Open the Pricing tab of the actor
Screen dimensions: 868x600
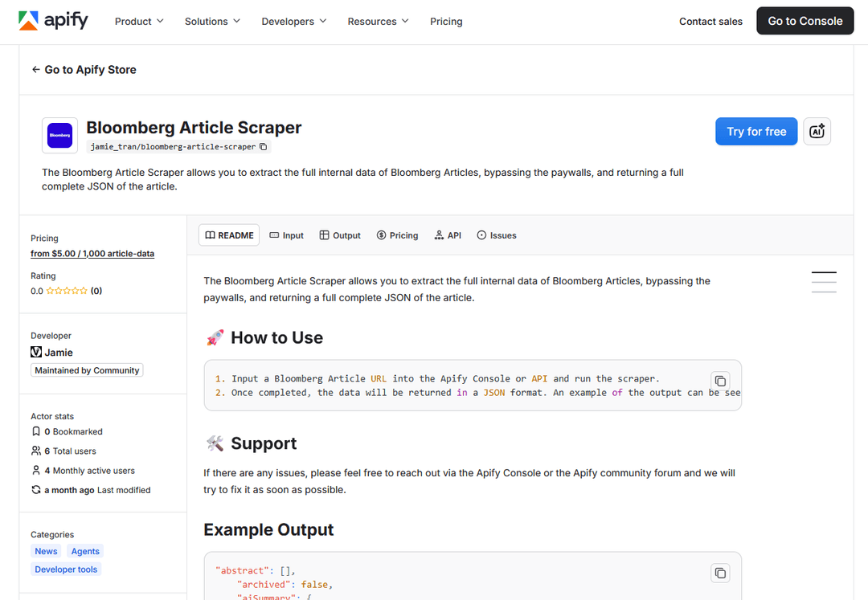coord(398,235)
